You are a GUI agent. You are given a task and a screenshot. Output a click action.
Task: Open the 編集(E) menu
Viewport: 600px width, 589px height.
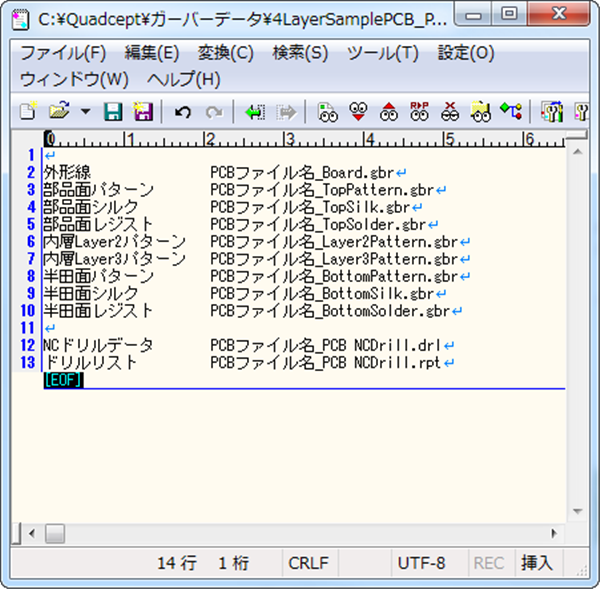pos(152,53)
